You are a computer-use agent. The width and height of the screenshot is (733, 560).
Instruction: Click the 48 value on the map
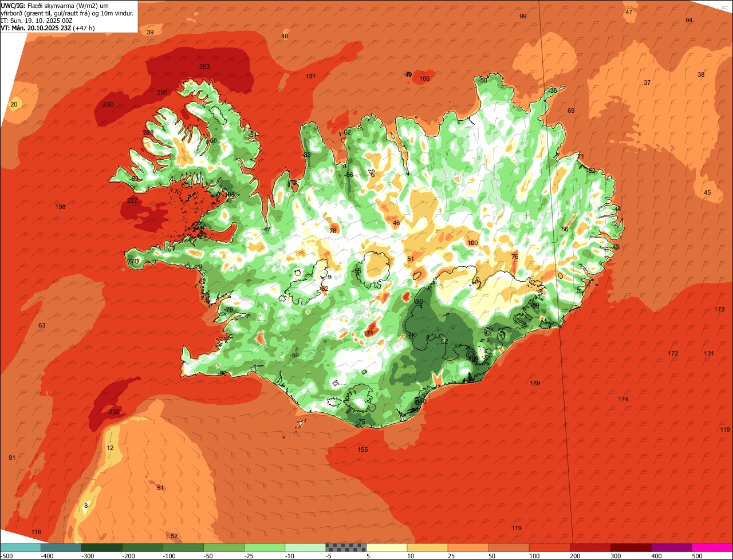coord(285,36)
